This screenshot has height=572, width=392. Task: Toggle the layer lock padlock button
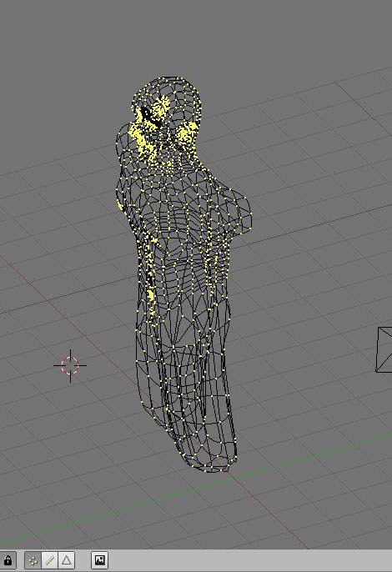(x=8, y=560)
